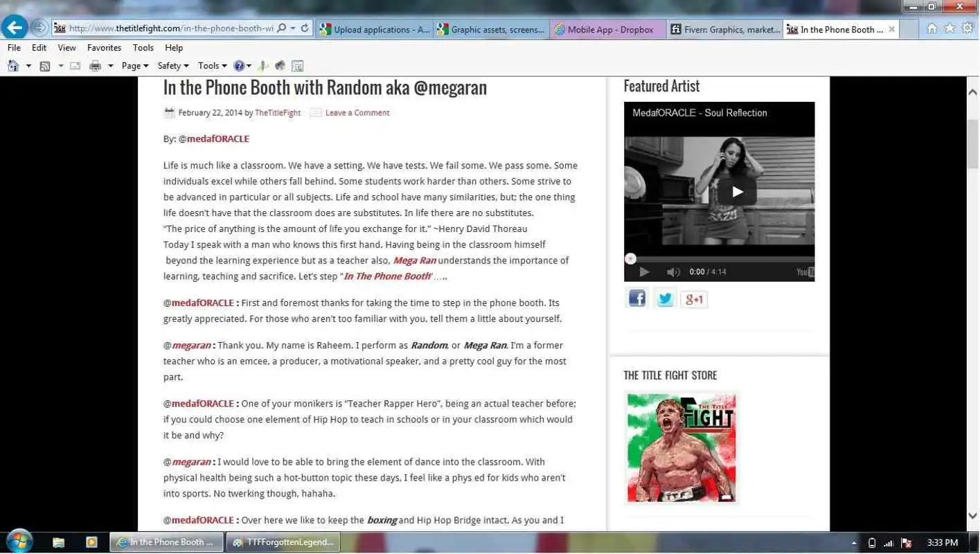Click the YouTube logo on video player
The image size is (980, 554).
point(805,272)
